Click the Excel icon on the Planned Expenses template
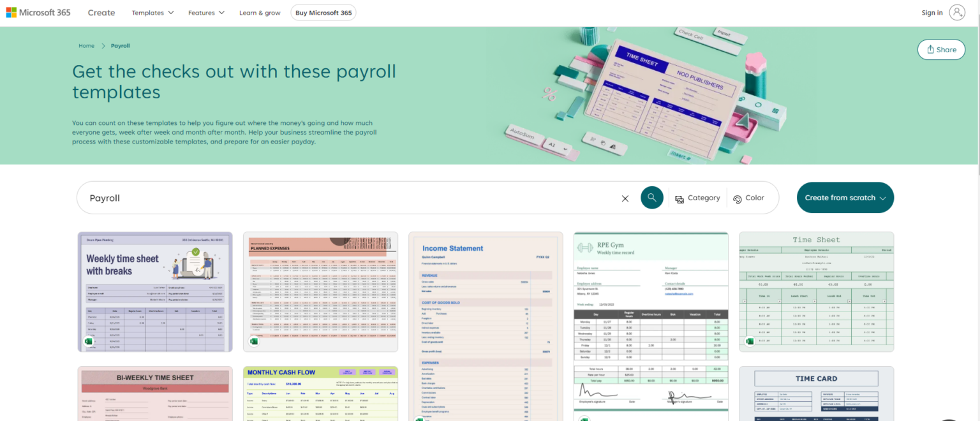Viewport: 980px width, 421px height. (x=253, y=341)
